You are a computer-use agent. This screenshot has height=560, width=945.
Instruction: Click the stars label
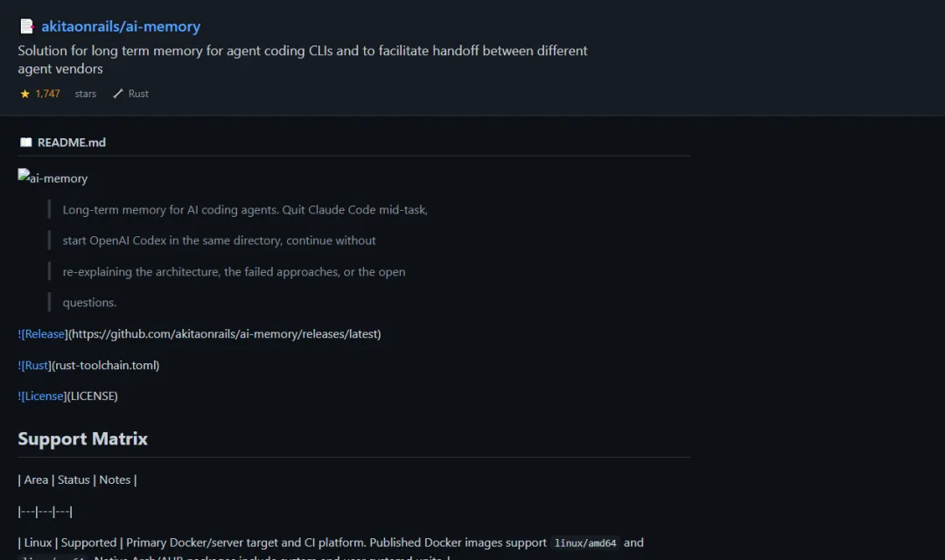pos(86,94)
